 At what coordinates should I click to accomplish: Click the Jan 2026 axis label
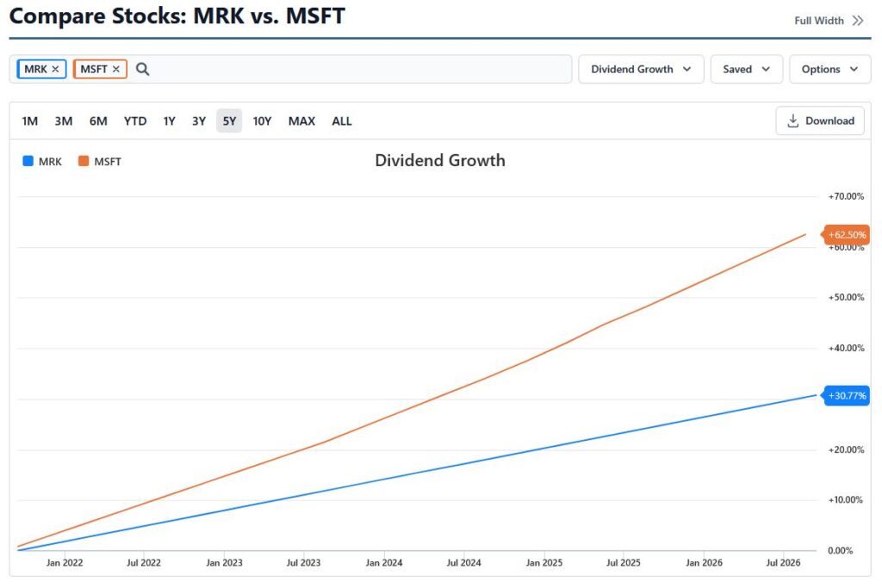[x=704, y=563]
